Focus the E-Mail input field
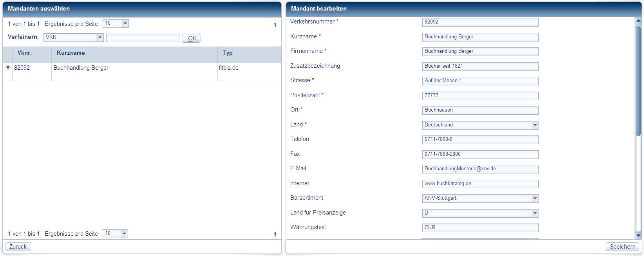Image resolution: width=644 pixels, height=258 pixels. coord(480,169)
